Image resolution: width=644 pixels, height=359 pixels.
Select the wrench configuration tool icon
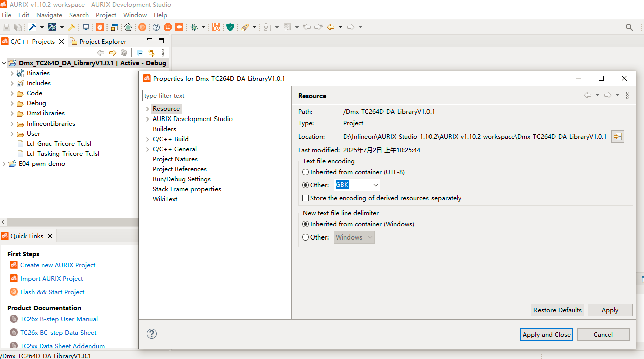[x=72, y=27]
